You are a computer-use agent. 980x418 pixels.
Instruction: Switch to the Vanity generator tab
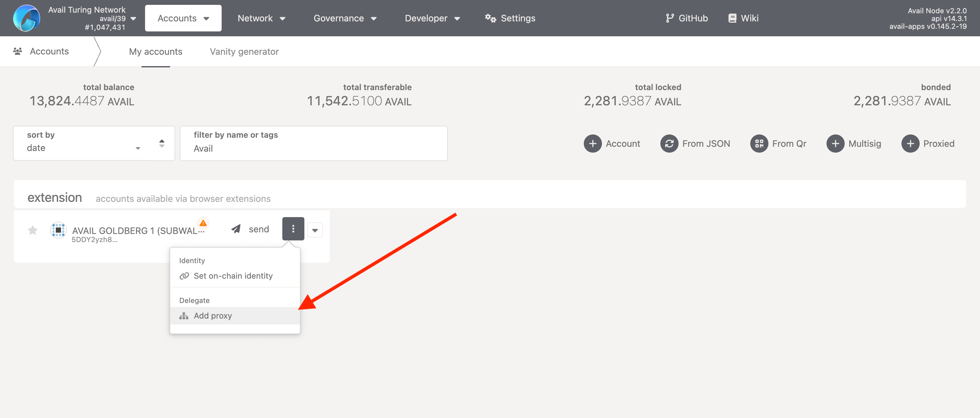point(244,51)
